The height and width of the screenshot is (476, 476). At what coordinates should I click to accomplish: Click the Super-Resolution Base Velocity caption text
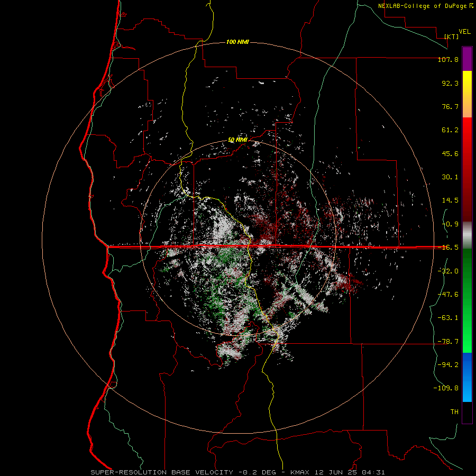(x=237, y=472)
